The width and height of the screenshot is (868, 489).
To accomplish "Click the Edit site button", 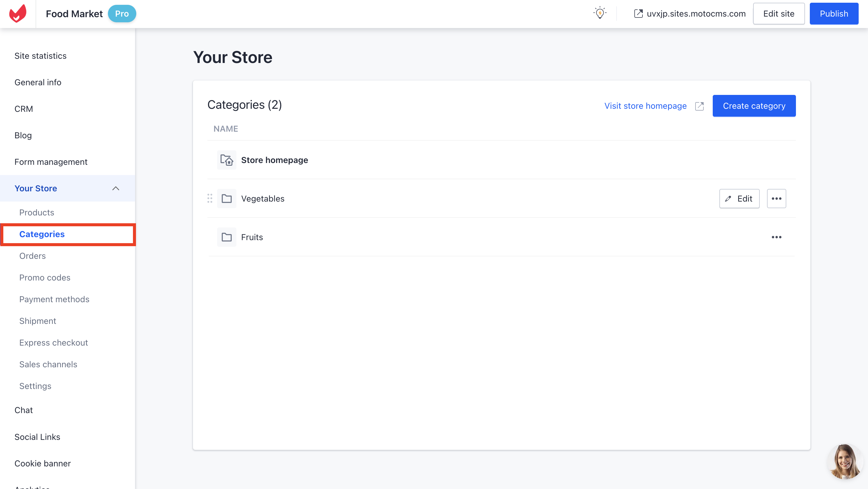I will [x=779, y=14].
